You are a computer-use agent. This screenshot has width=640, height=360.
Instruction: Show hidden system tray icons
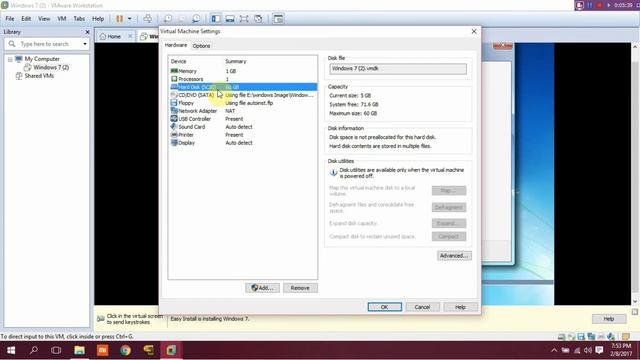coord(554,350)
